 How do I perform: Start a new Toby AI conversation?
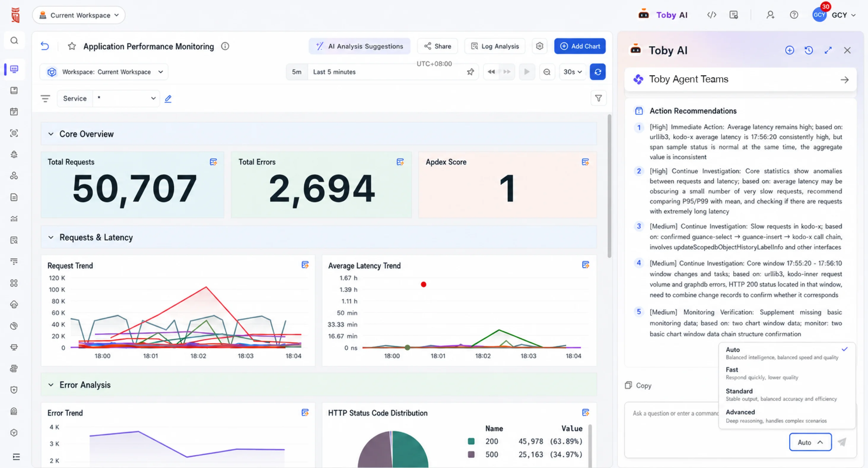[x=789, y=50]
